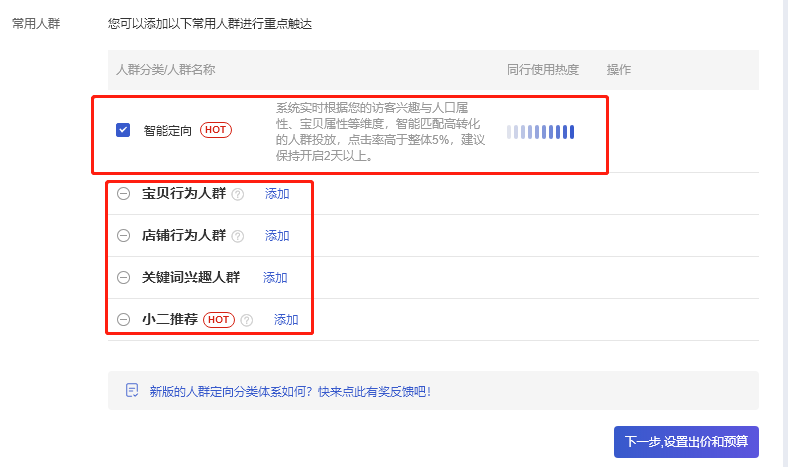Click the HOT badge next to 智能定向

click(x=216, y=130)
